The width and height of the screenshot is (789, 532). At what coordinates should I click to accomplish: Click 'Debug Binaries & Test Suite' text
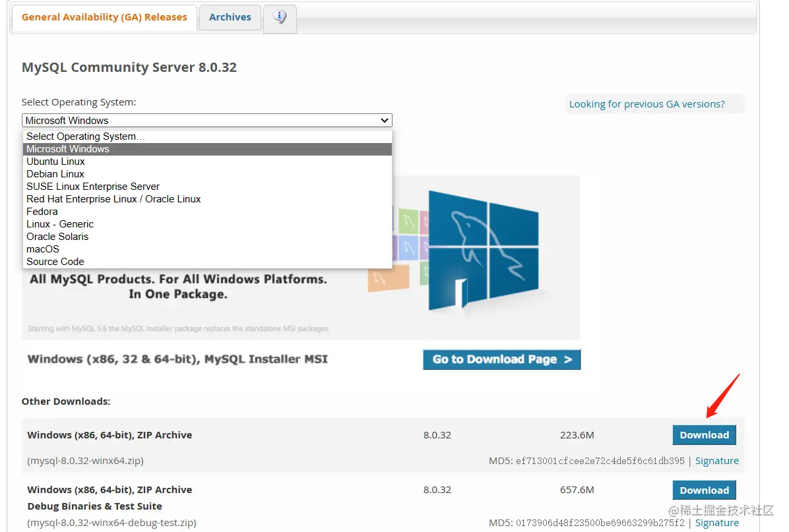(94, 506)
